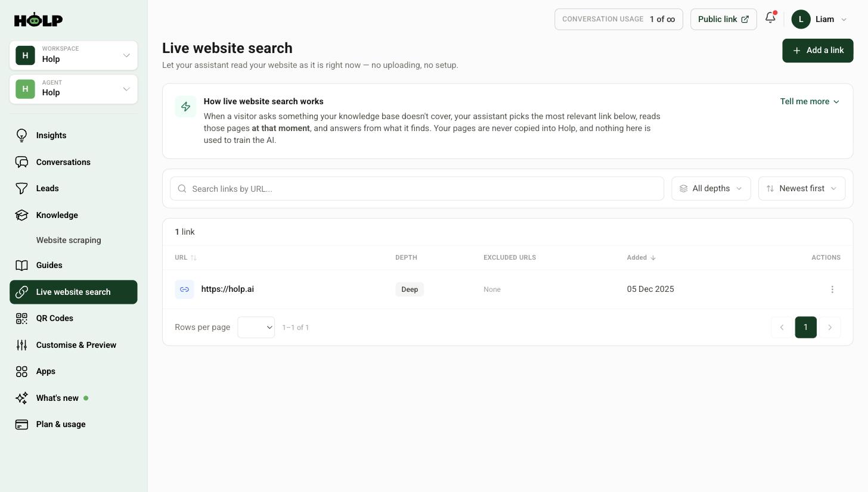Image resolution: width=868 pixels, height=492 pixels.
Task: Click the Apps grid icon
Action: pyautogui.click(x=21, y=372)
